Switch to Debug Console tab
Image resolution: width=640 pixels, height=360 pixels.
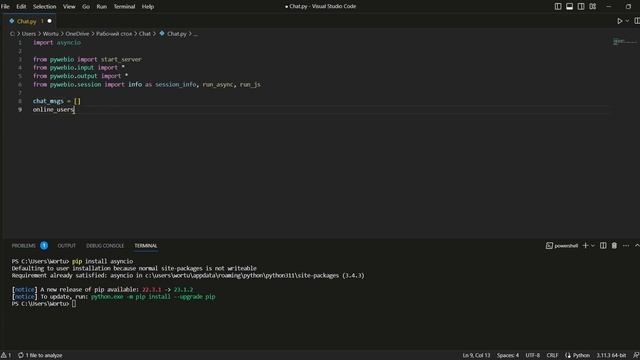pyautogui.click(x=105, y=246)
